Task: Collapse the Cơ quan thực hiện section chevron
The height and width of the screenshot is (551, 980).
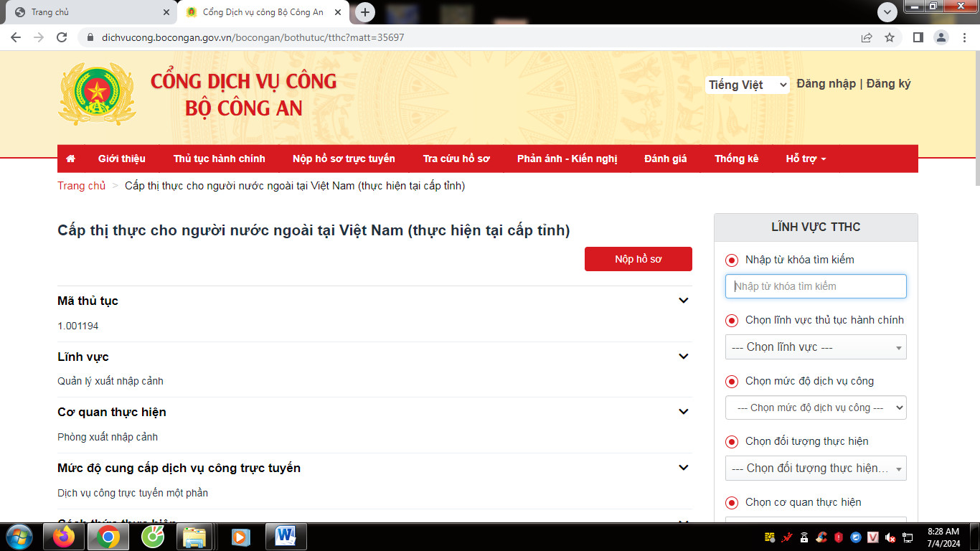Action: [x=684, y=412]
